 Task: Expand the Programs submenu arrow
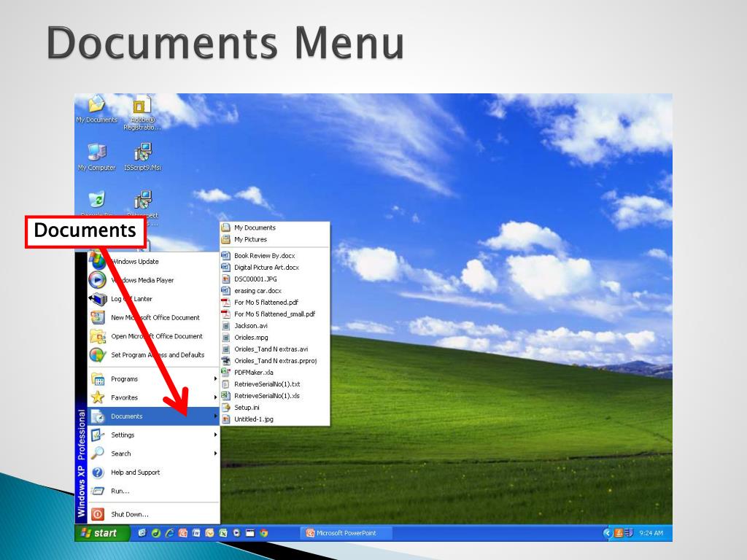215,379
